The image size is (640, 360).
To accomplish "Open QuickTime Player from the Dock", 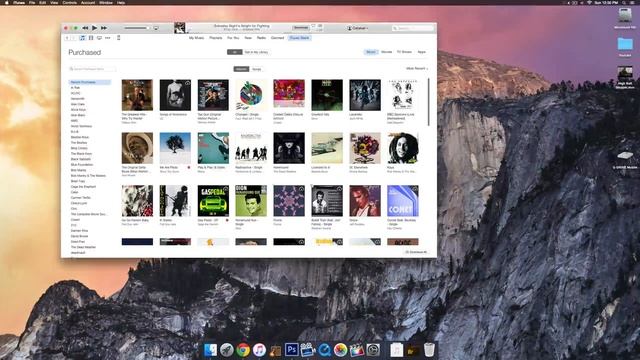I will point(324,350).
